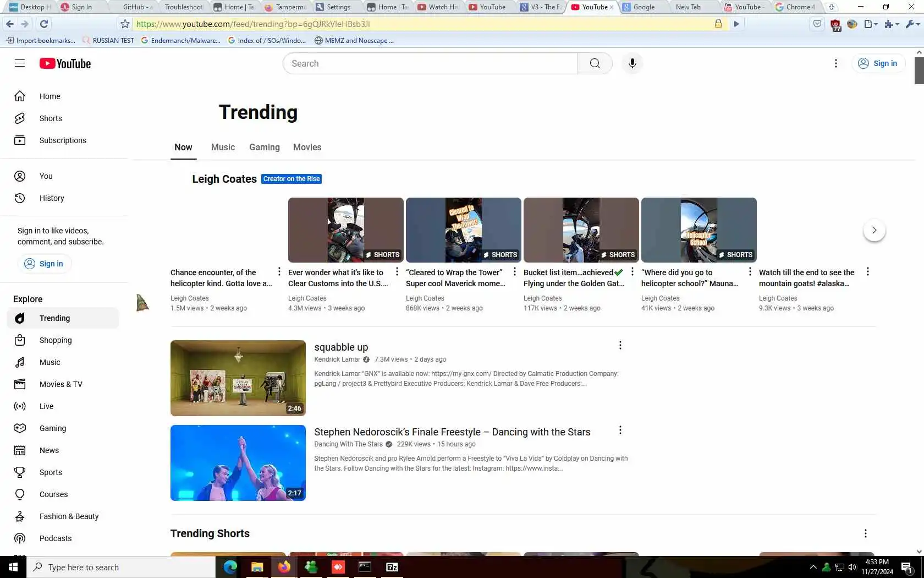Open File Explorer from the taskbar

tap(257, 567)
